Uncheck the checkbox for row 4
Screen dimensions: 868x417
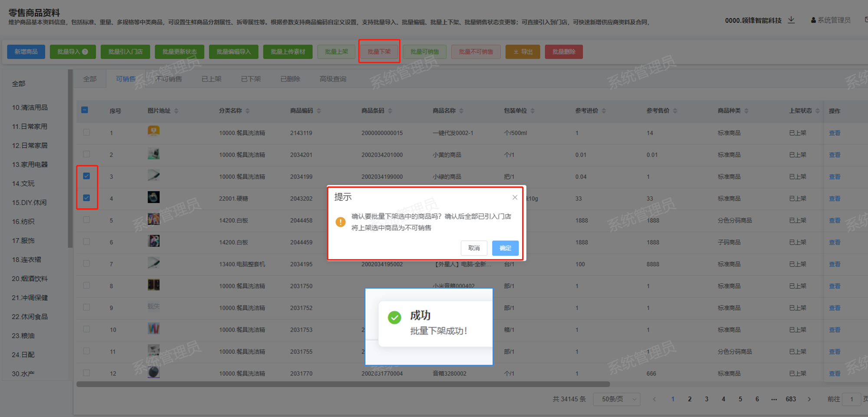point(87,198)
